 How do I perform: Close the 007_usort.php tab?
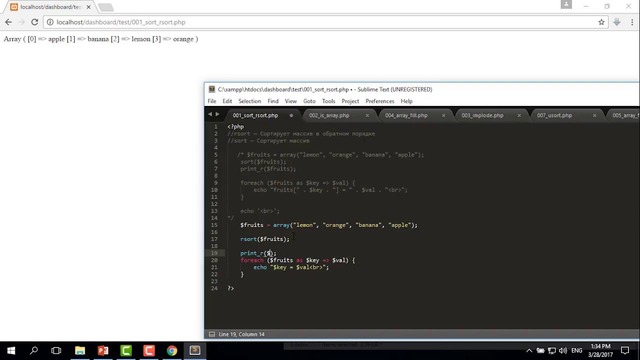click(x=594, y=116)
